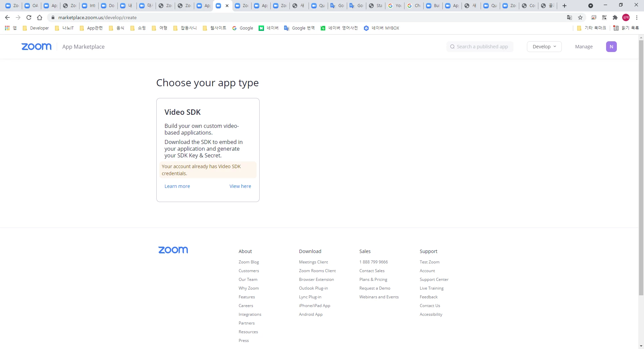Open the Google Translate page icon
644x349 pixels.
[570, 17]
